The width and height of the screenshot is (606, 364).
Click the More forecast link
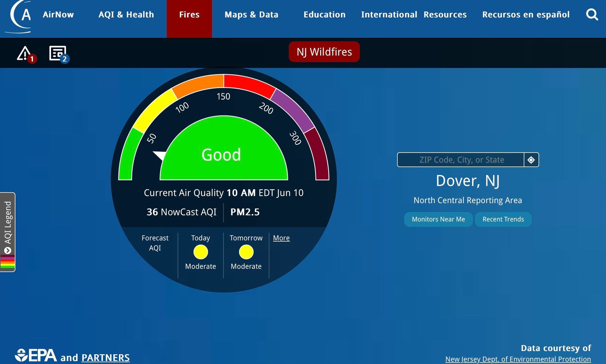(281, 238)
